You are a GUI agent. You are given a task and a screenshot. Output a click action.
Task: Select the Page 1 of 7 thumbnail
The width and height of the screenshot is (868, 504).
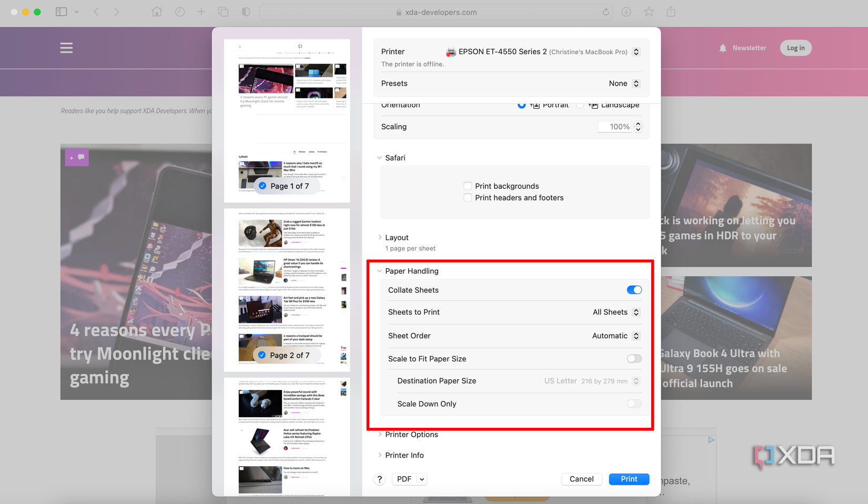click(287, 121)
